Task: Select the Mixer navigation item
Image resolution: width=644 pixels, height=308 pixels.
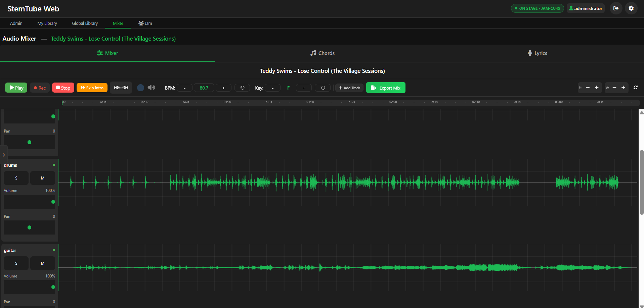Action: [118, 23]
